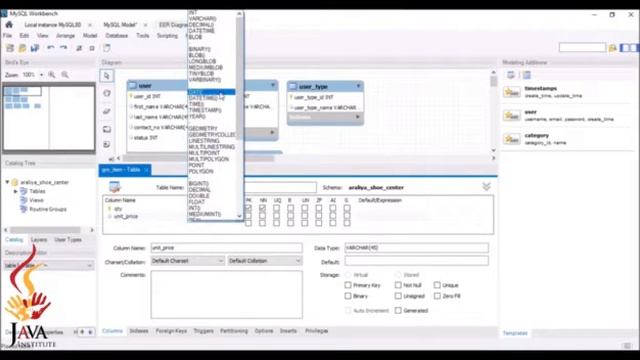The image size is (640, 360).
Task: Select the pointer tool in diagram toolbar
Action: (x=107, y=76)
